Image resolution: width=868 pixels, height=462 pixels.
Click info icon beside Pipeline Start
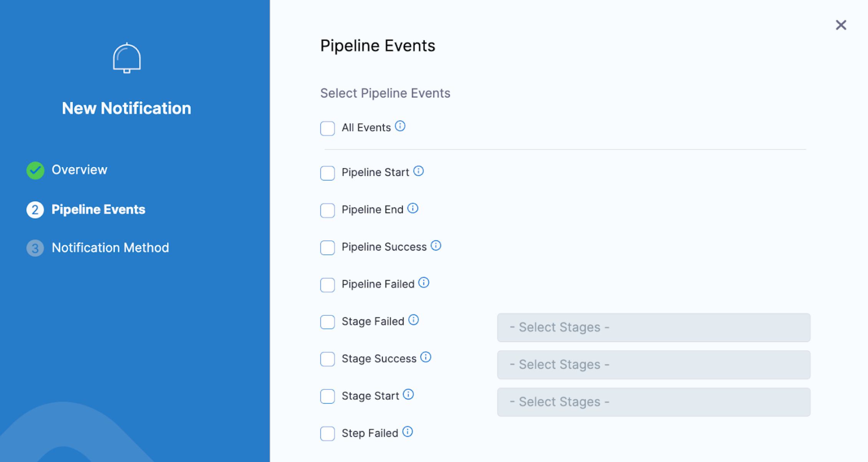coord(418,171)
